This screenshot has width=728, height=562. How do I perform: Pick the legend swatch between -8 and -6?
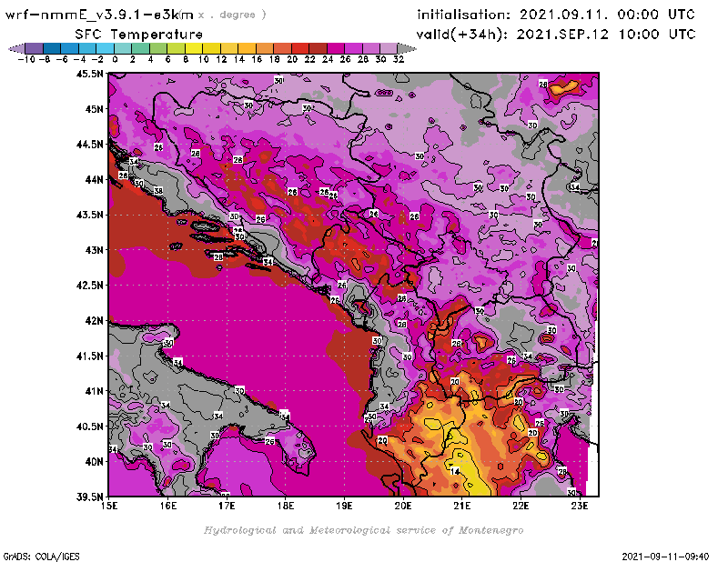tap(52, 48)
